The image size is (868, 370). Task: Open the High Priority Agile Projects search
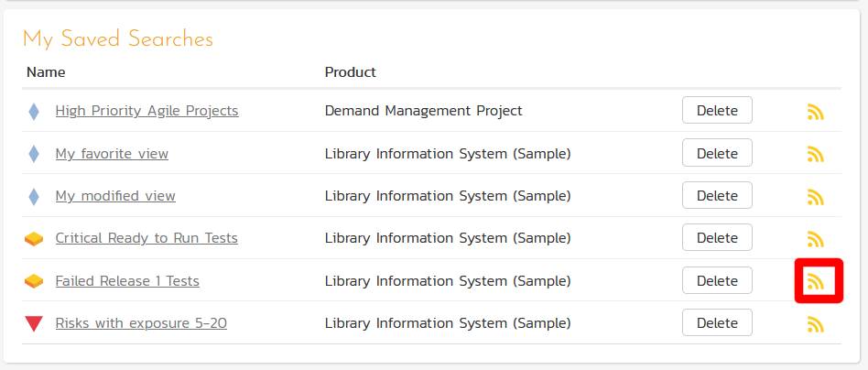[x=146, y=111]
